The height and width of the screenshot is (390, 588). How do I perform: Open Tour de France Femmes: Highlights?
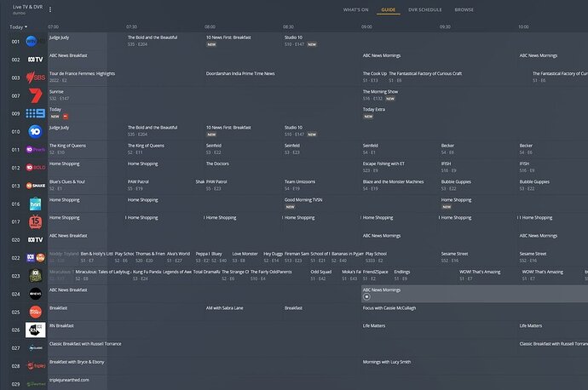tap(82, 73)
